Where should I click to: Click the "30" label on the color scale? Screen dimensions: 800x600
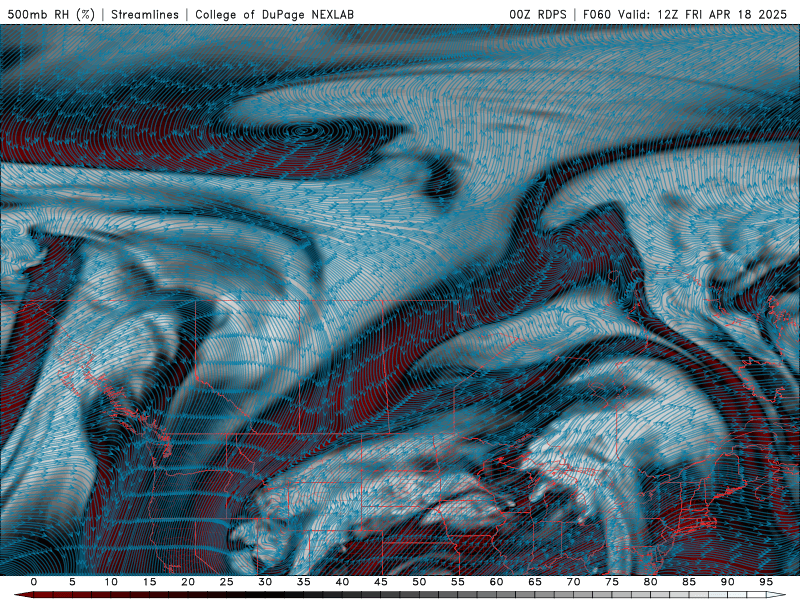[265, 582]
